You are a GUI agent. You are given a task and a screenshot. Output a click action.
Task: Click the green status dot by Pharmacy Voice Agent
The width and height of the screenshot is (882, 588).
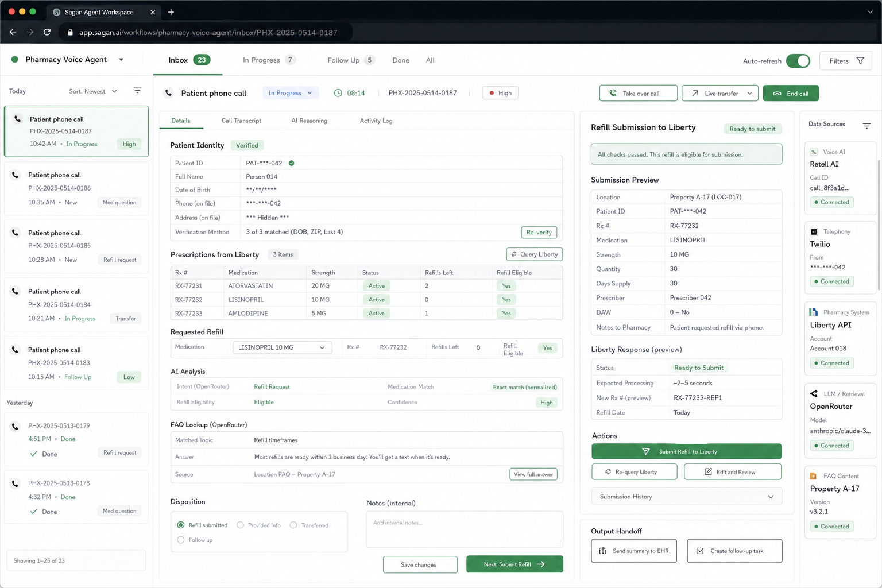click(15, 59)
